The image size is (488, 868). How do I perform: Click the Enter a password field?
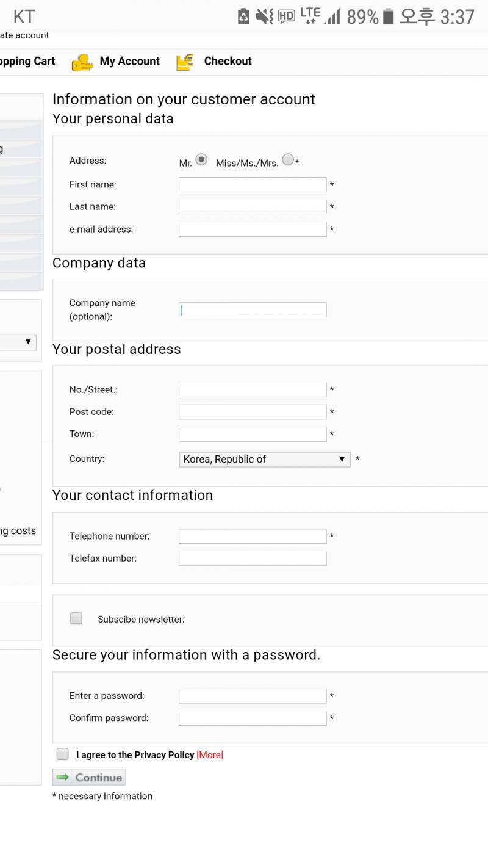pyautogui.click(x=253, y=696)
